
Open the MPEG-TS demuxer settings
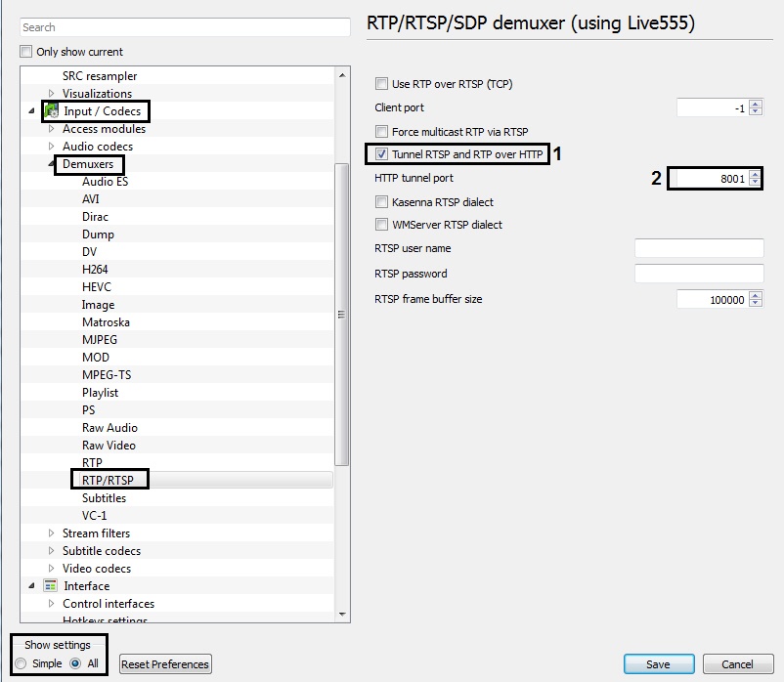pos(106,375)
